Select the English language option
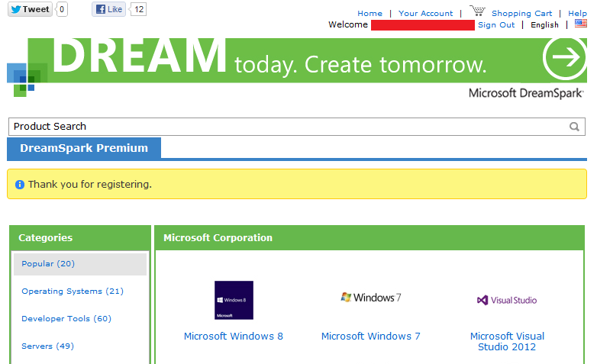597x364 pixels. [x=544, y=24]
